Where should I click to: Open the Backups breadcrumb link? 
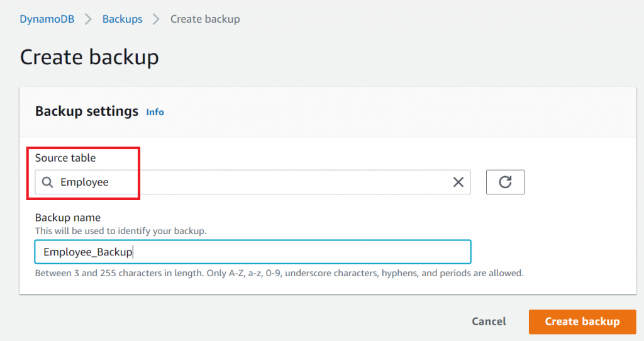[123, 19]
